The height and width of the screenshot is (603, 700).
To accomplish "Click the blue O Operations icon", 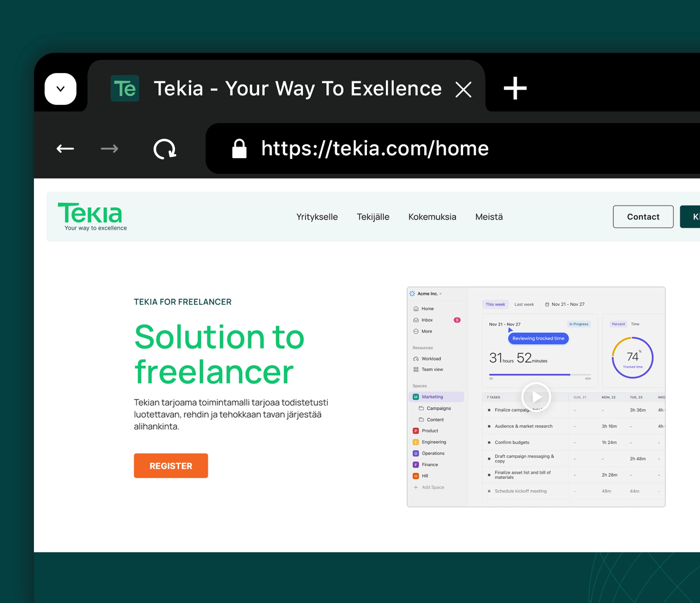I will pyautogui.click(x=416, y=453).
